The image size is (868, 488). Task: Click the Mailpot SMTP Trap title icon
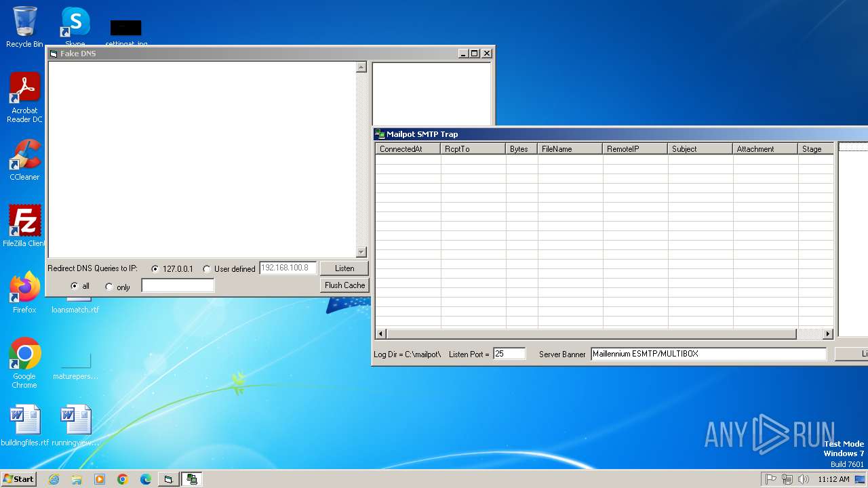pos(380,134)
